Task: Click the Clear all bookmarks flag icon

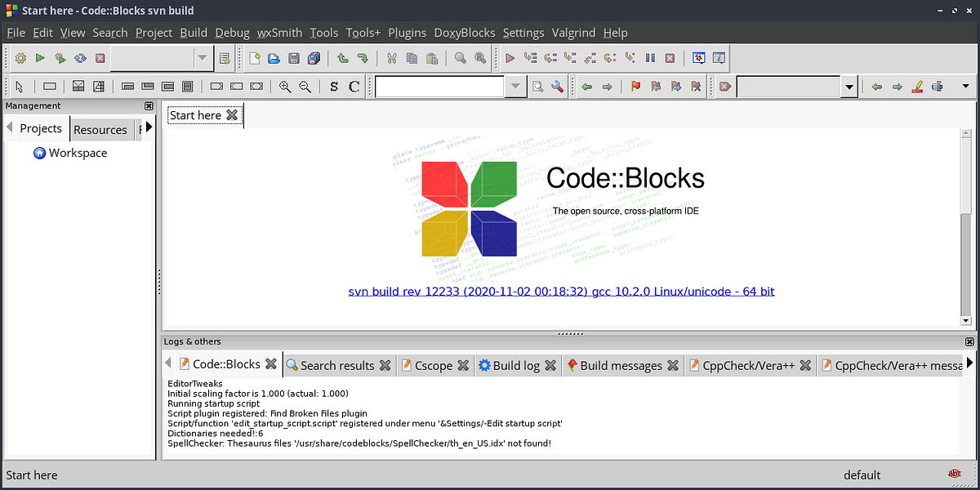Action: pos(696,87)
